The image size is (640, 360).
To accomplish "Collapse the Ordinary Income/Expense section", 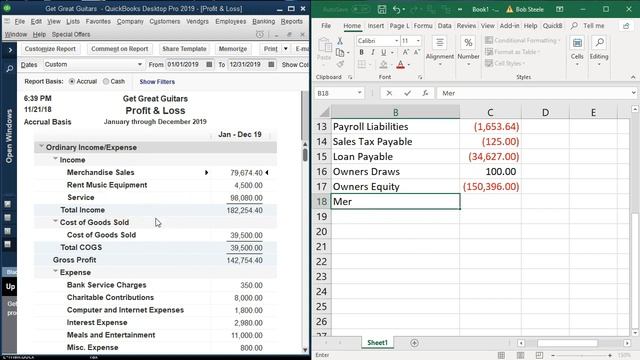I will tap(41, 146).
